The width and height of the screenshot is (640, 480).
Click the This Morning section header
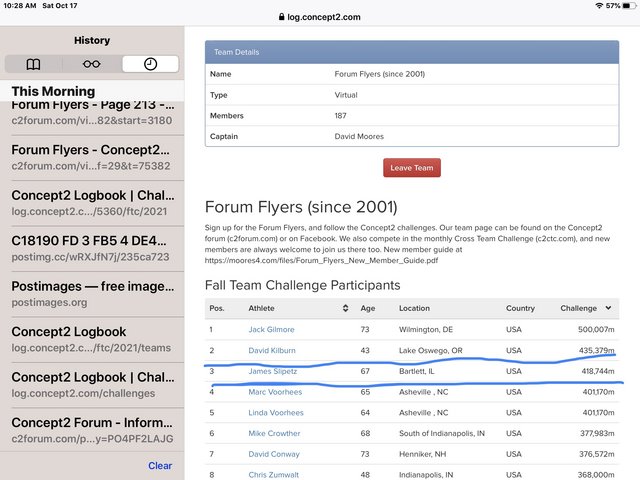pyautogui.click(x=53, y=91)
